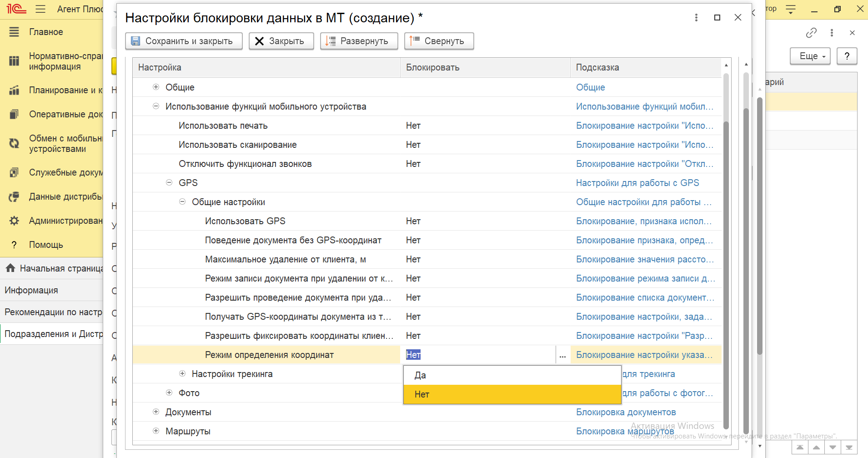Collapse the Общие настройки group

pos(182,201)
